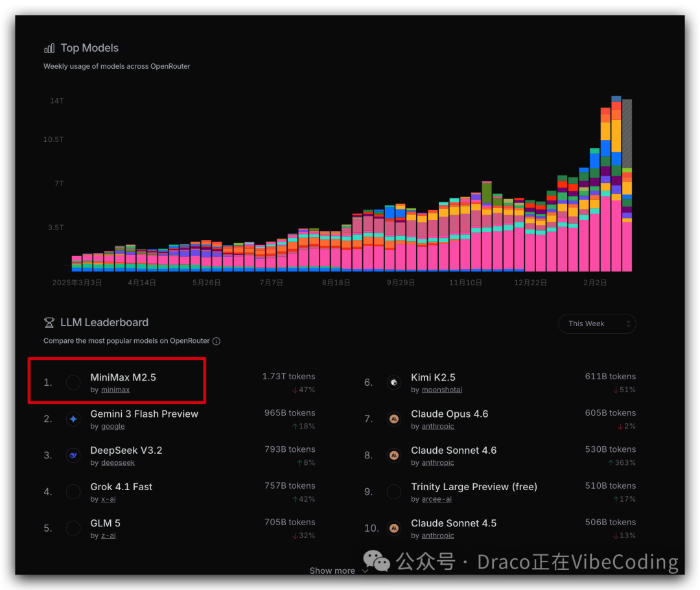The height and width of the screenshot is (590, 700).
Task: Click the Claude Sonnet 4.6 Anthropic icon
Action: 394,456
